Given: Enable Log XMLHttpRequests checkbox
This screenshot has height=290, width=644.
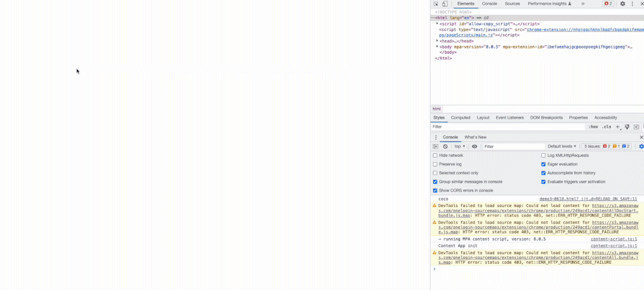Looking at the screenshot, I should 544,156.
